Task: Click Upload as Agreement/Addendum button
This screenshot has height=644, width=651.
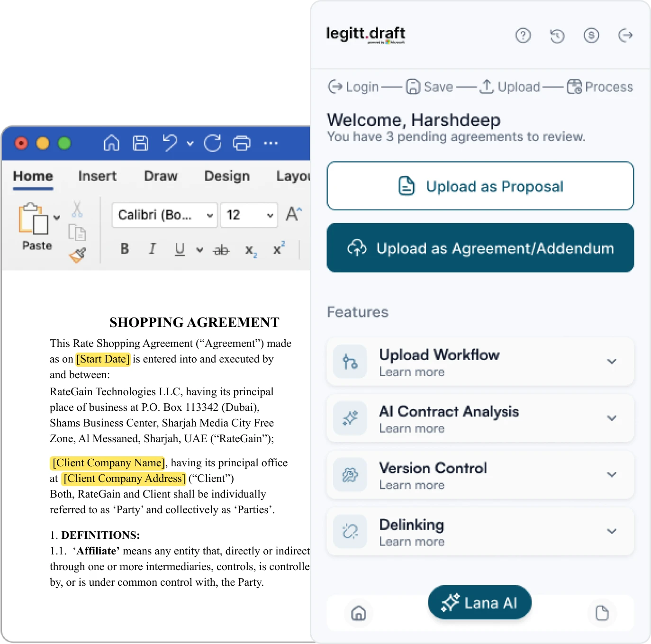Action: tap(480, 248)
